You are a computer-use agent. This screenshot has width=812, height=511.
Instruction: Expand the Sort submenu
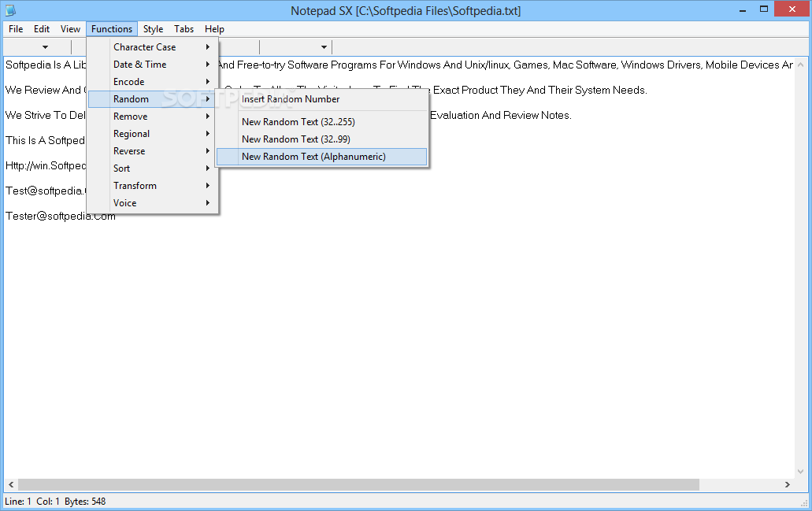pyautogui.click(x=152, y=168)
